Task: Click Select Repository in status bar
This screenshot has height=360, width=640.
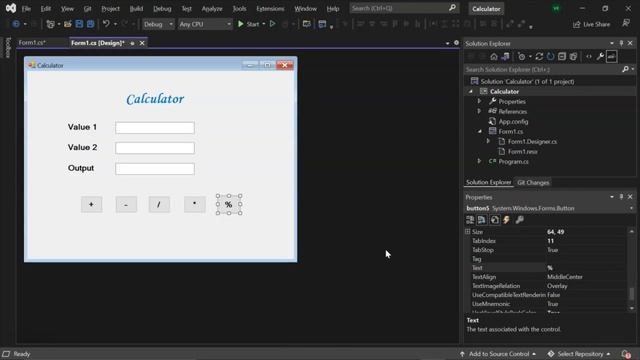Action: coord(580,354)
